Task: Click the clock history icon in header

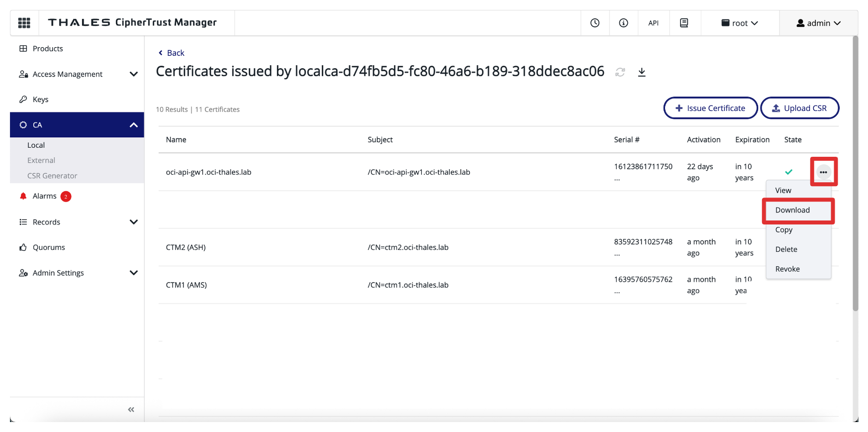Action: tap(595, 23)
